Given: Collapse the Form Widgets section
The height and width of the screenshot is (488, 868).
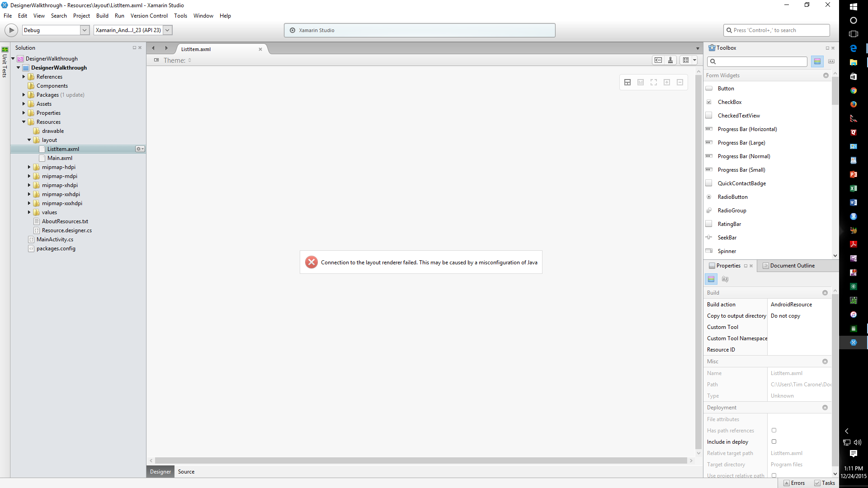Looking at the screenshot, I should tap(826, 75).
